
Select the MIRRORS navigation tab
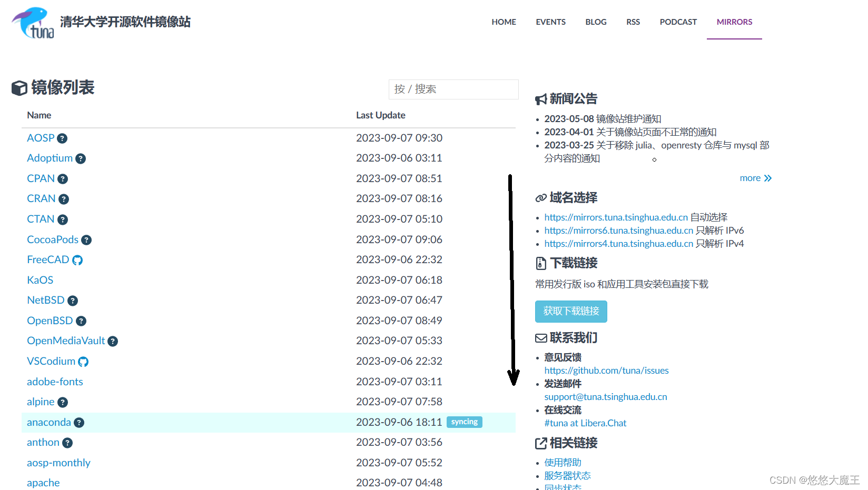[735, 22]
